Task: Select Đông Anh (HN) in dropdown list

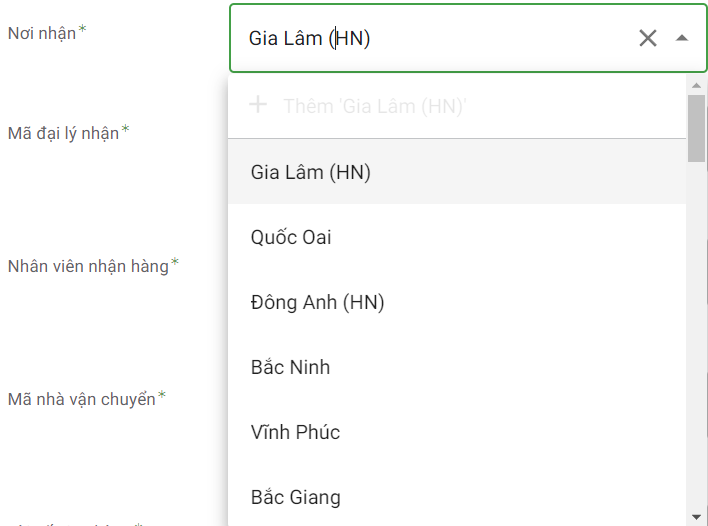Action: tap(318, 302)
